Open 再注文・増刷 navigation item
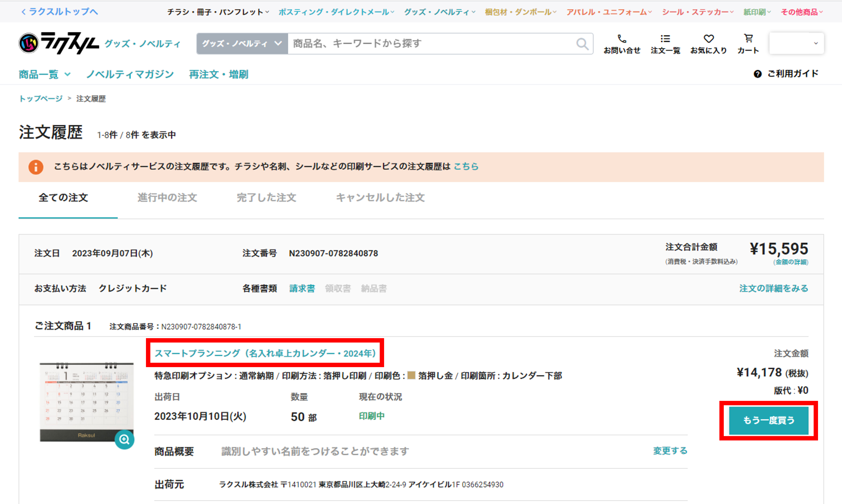This screenshot has height=504, width=842. (219, 74)
